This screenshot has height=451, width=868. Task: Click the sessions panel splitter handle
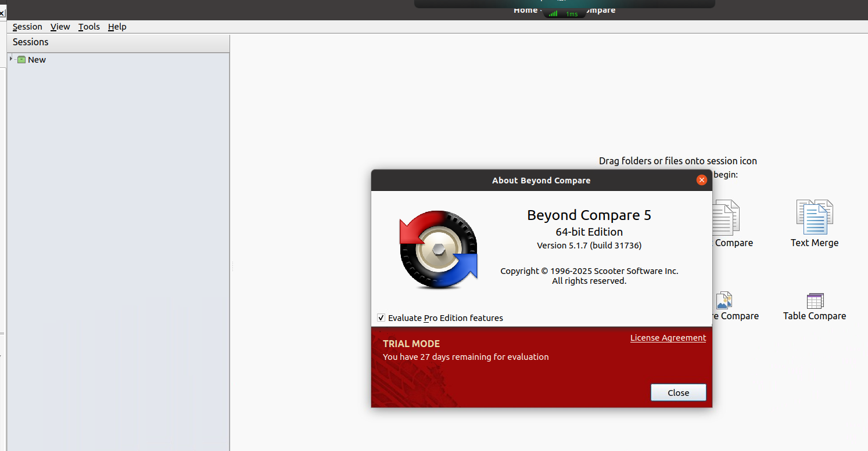[232, 266]
